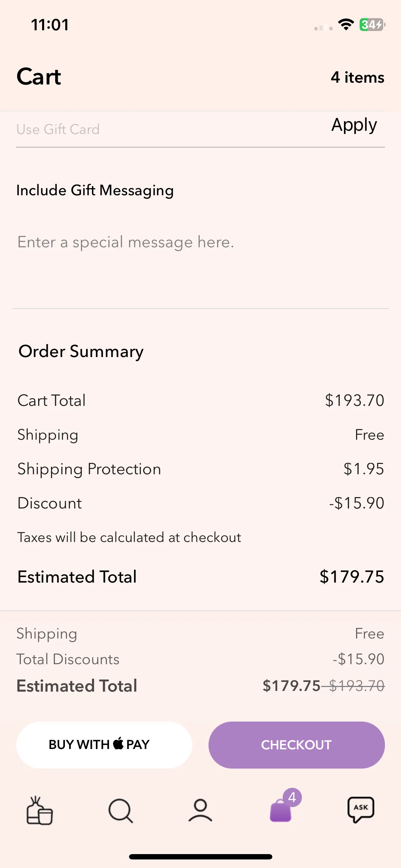Screen dimensions: 401x868
Task: Tap the Wi-Fi status icon
Action: click(346, 25)
